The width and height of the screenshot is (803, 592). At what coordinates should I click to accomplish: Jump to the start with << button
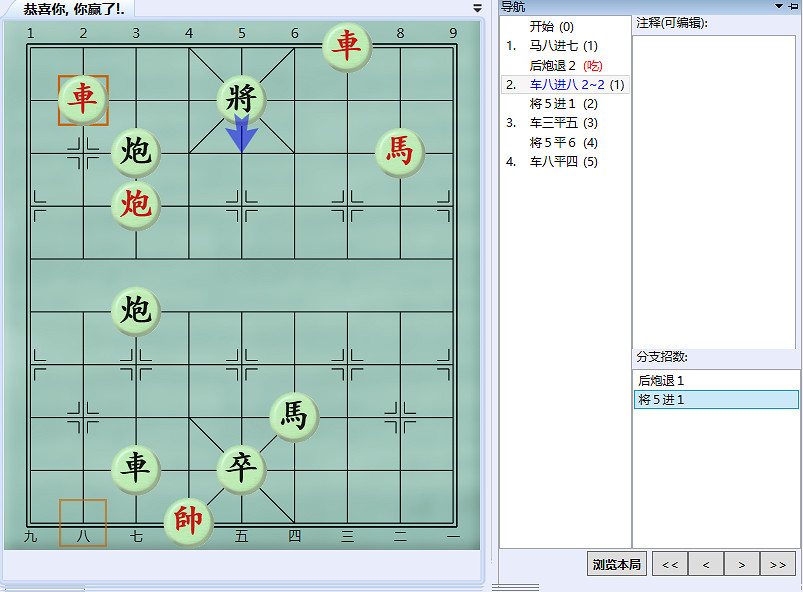coord(669,563)
